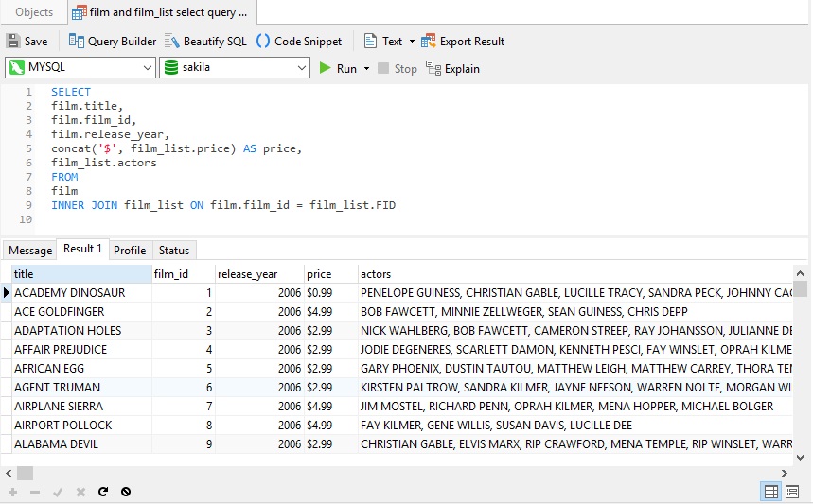
Task: Click the concat line in editor
Action: pyautogui.click(x=176, y=148)
